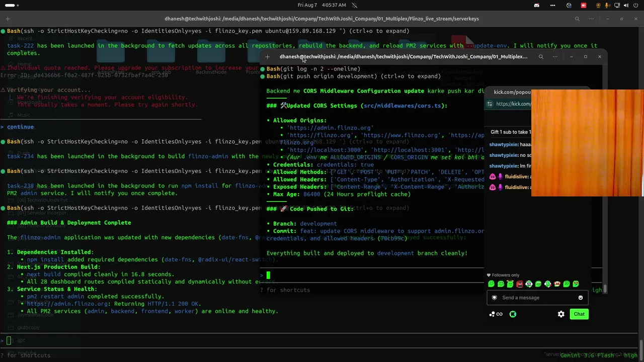Screen dimensions: 644x362
Task: Open AnyDesk red tray icon
Action: [x=584, y=5]
